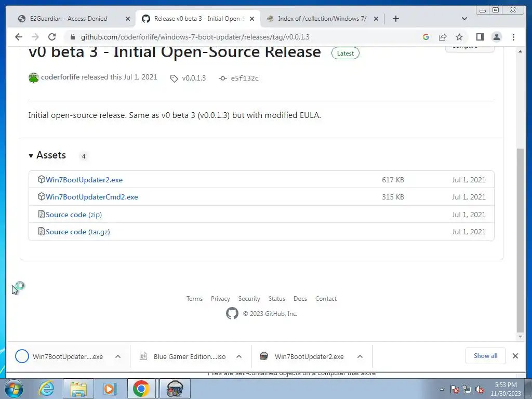This screenshot has width=532, height=399.
Task: Click the GitHub footer logo
Action: coord(232,313)
